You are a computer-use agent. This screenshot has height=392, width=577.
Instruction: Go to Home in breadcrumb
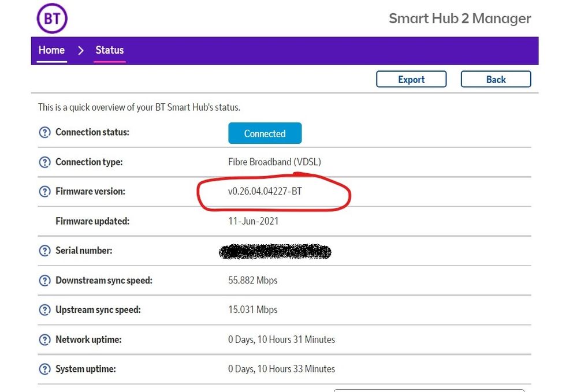[51, 50]
